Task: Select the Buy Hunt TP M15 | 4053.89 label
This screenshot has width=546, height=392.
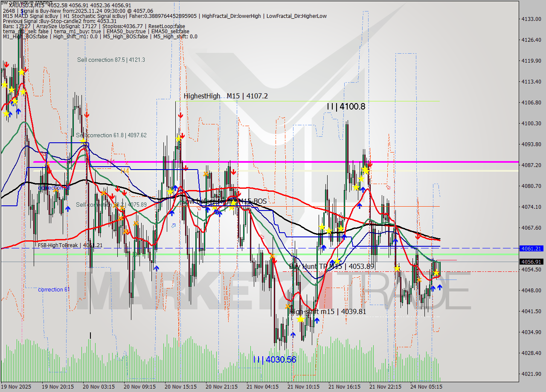Action: tap(335, 265)
